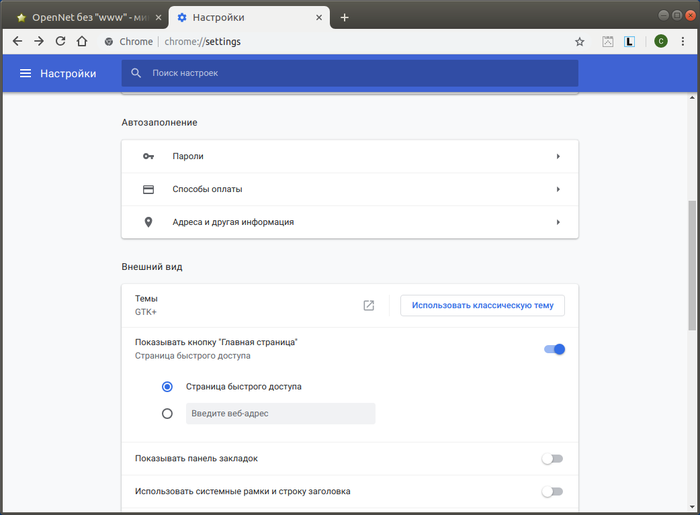Image resolution: width=700 pixels, height=515 pixels.
Task: Enable Показывать панель закладок toggle
Action: pyautogui.click(x=552, y=458)
